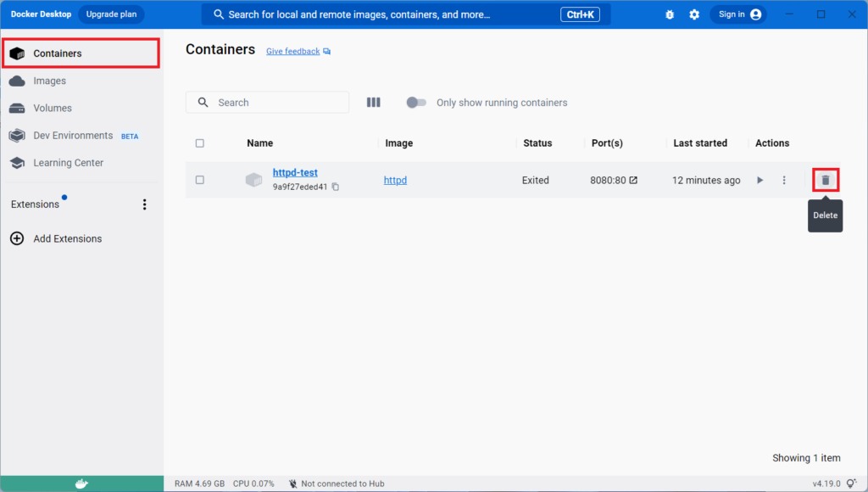Open the Images section
The width and height of the screenshot is (868, 492).
(x=81, y=81)
